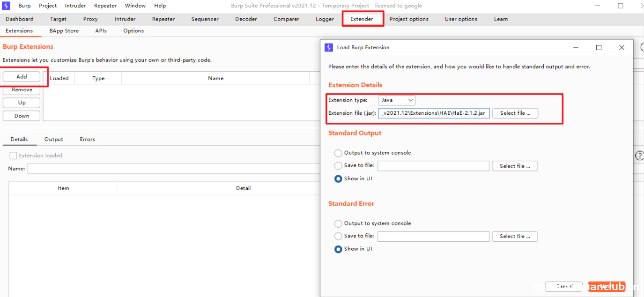
Task: Click the help question mark icon beside Details panel
Action: [x=639, y=156]
